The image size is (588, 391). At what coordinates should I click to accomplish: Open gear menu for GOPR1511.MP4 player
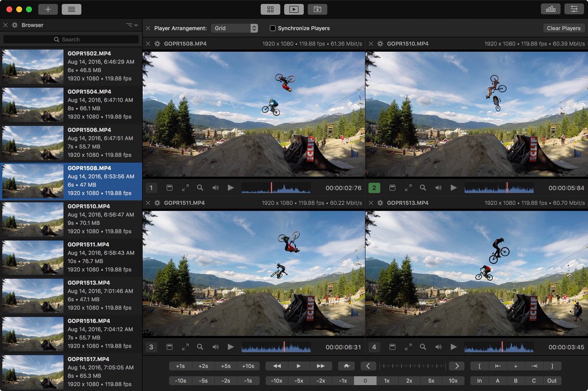tap(157, 203)
